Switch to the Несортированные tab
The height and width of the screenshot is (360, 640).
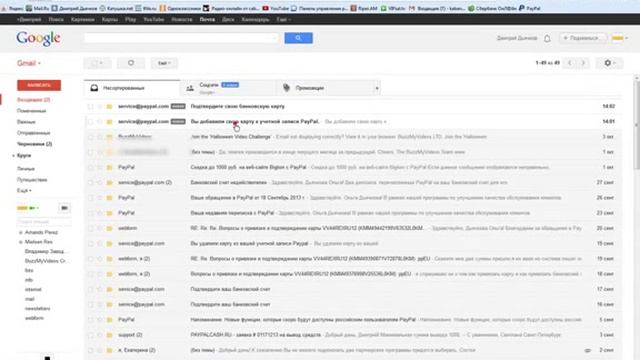[132, 88]
